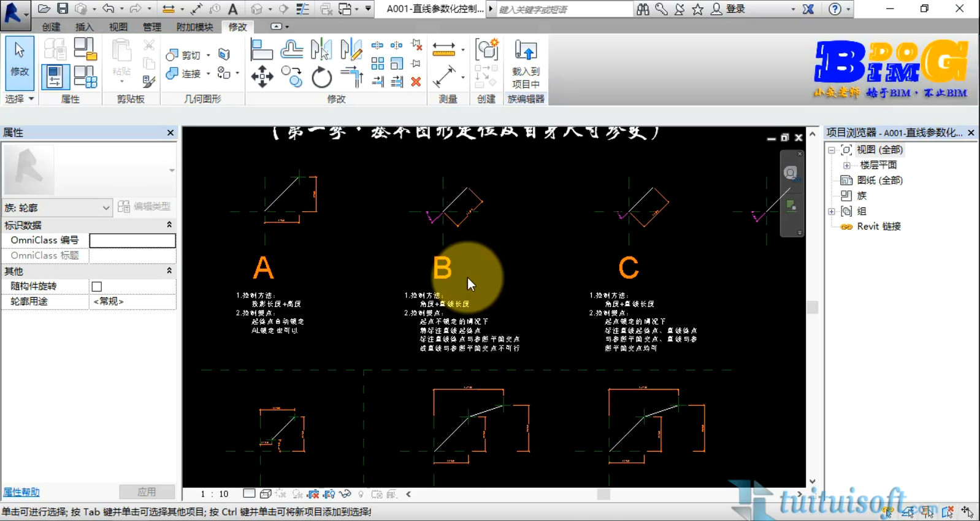Choose the Offset tool

tap(292, 50)
